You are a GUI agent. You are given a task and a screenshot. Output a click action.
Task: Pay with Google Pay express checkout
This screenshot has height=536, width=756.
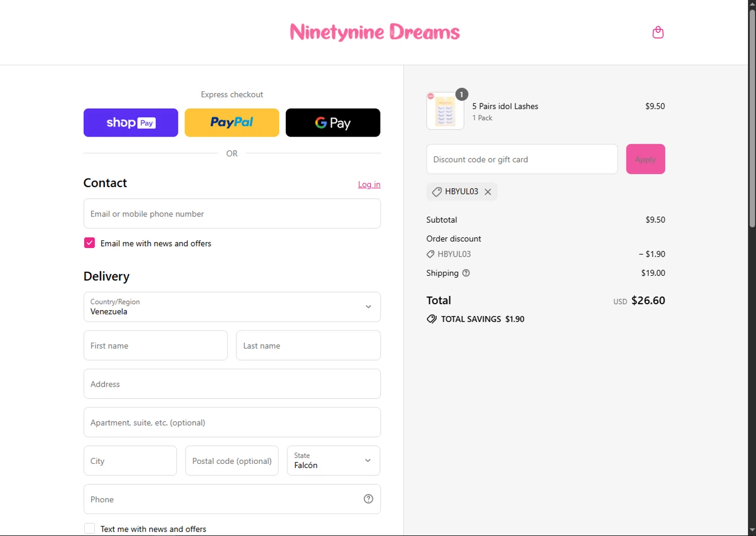pos(333,123)
